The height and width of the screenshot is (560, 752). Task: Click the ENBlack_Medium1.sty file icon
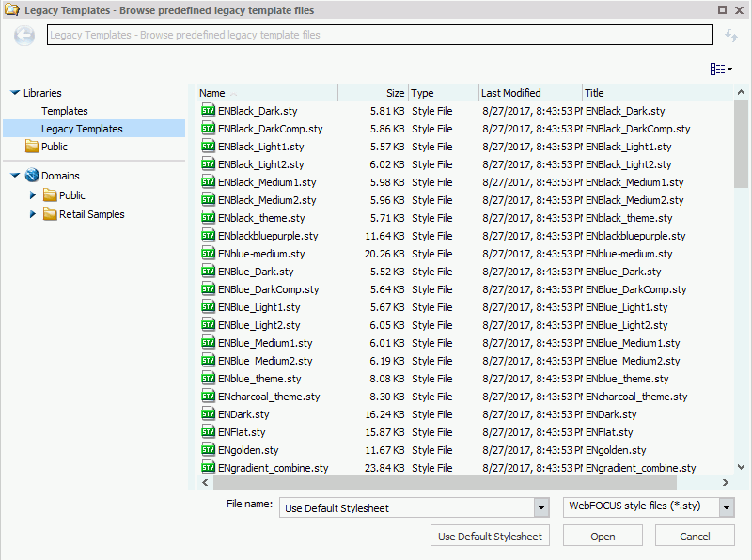tap(208, 182)
